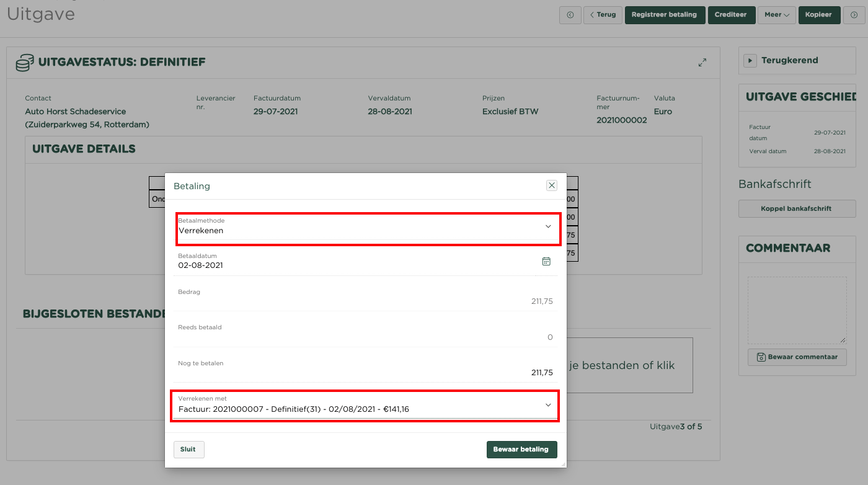Click inside the Commentaar text area

797,310
